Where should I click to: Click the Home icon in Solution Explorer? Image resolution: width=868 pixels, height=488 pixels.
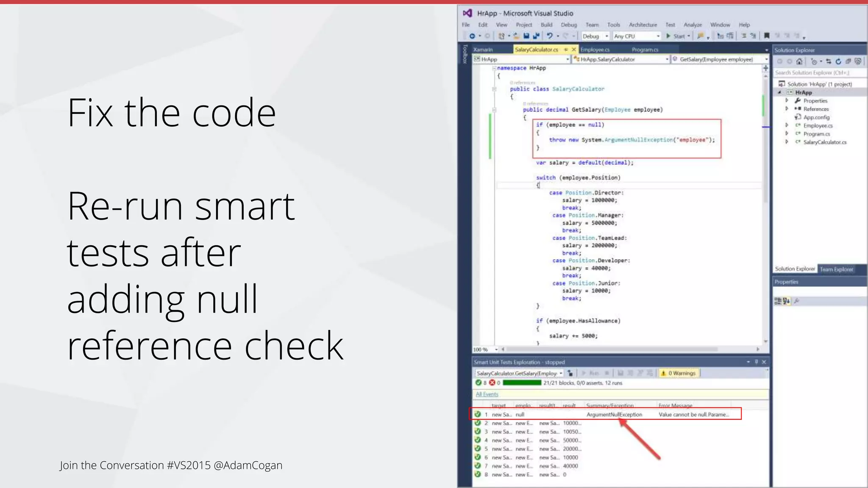(x=799, y=62)
